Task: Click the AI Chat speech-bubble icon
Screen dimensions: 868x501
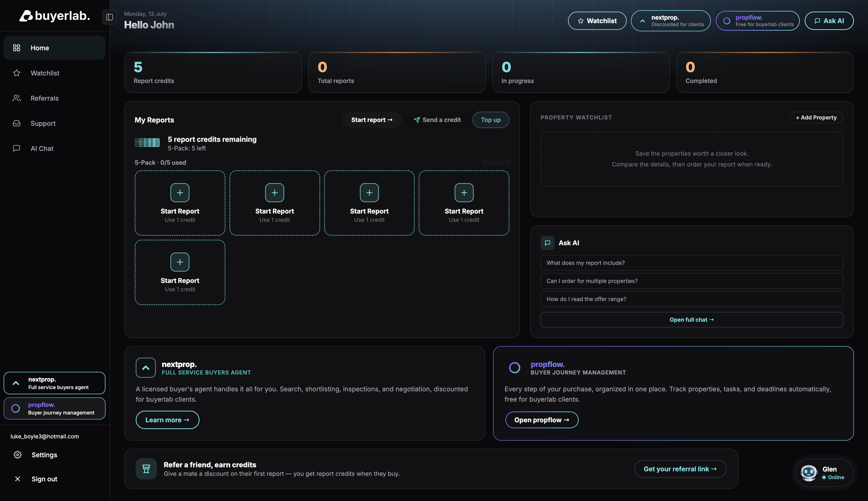Action: pyautogui.click(x=17, y=148)
